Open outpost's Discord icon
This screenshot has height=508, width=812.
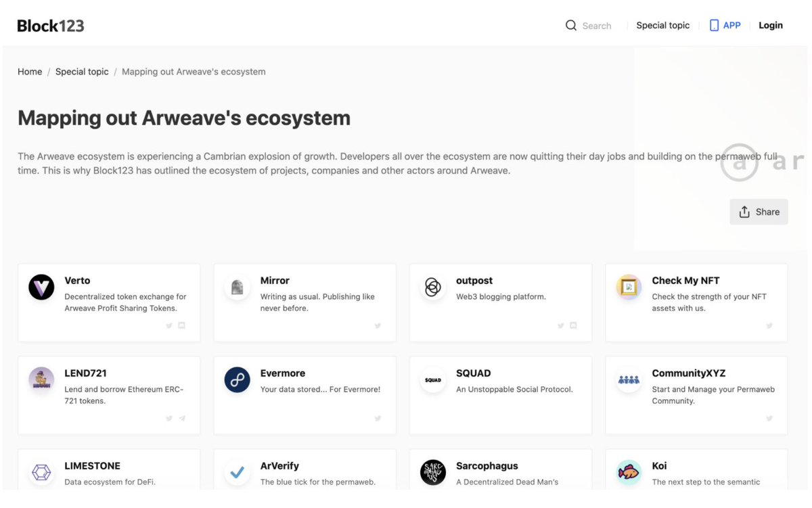click(573, 325)
